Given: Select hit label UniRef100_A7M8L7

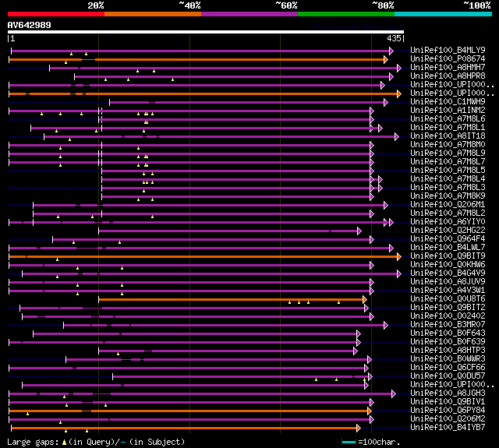Looking at the screenshot, I should 448,162.
